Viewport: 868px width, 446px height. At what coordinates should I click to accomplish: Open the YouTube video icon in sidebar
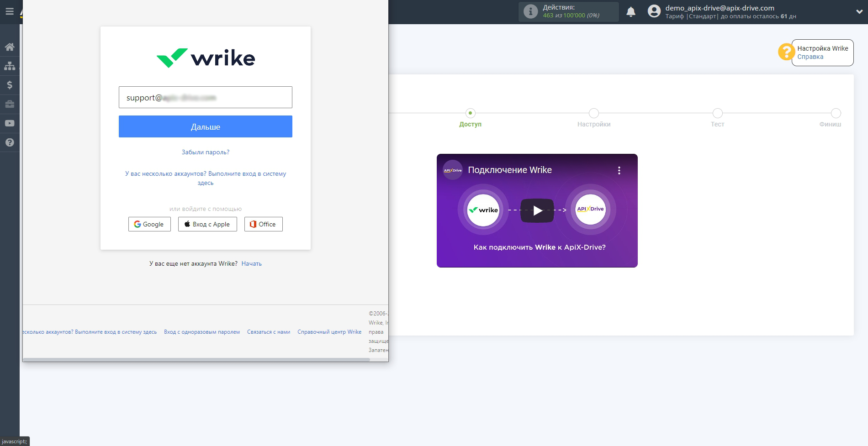[x=10, y=123]
